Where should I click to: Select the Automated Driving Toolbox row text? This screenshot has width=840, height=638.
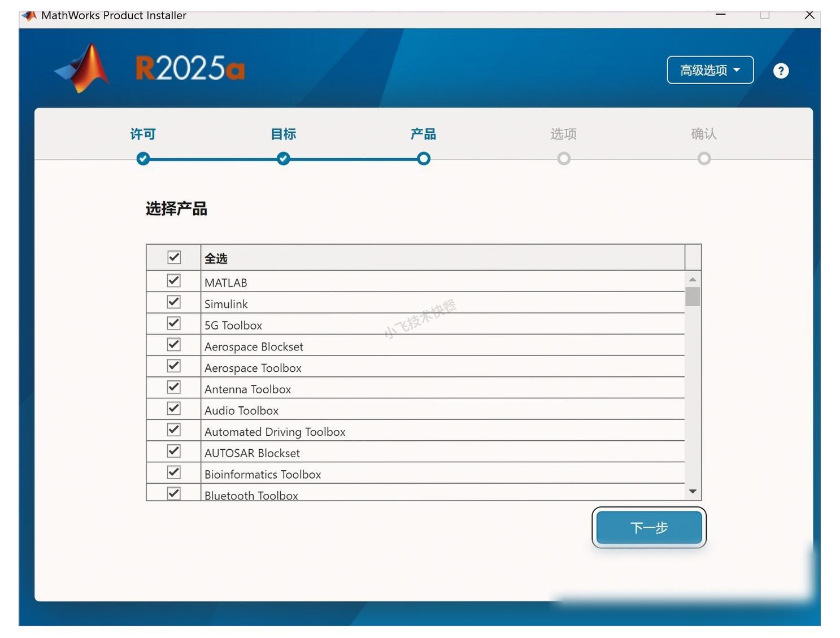tap(275, 432)
